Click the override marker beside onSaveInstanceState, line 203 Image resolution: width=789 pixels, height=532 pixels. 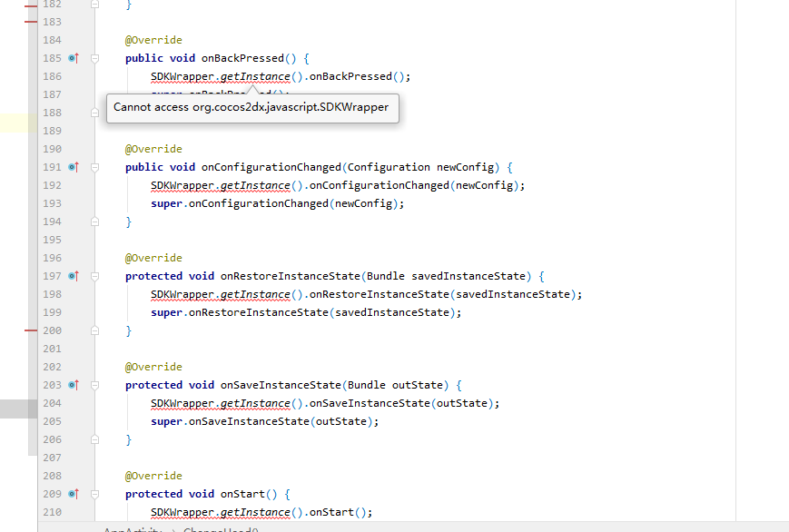[74, 385]
